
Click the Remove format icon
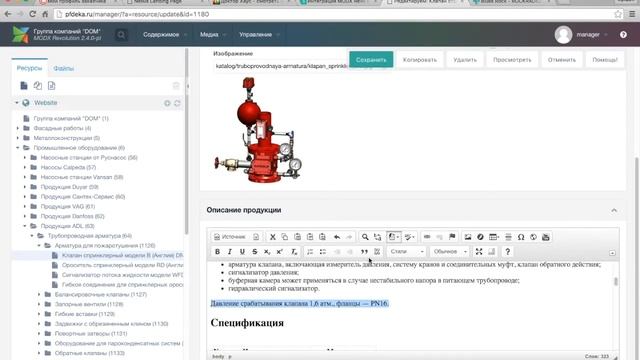[x=294, y=251]
